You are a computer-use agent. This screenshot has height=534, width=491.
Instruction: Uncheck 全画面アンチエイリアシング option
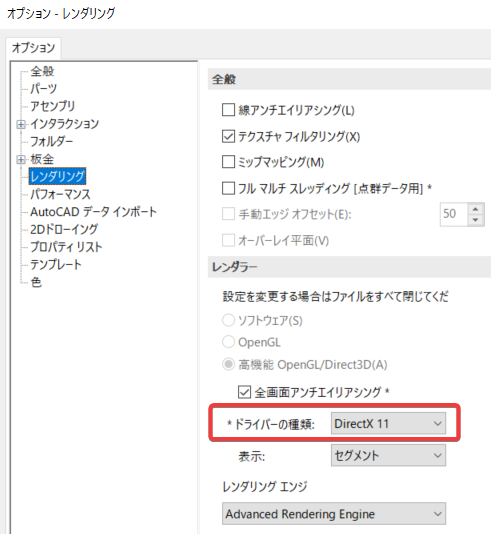[x=244, y=392]
